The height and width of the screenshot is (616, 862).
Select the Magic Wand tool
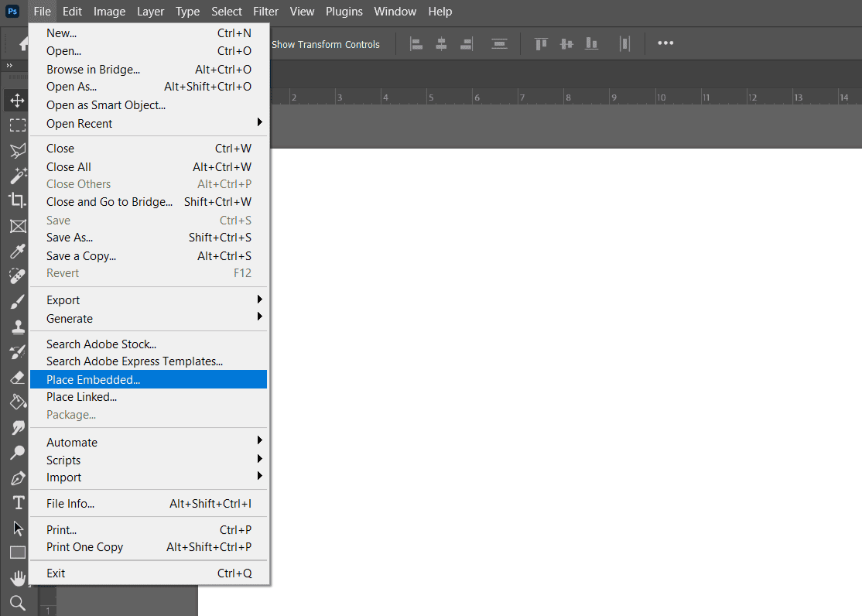18,176
